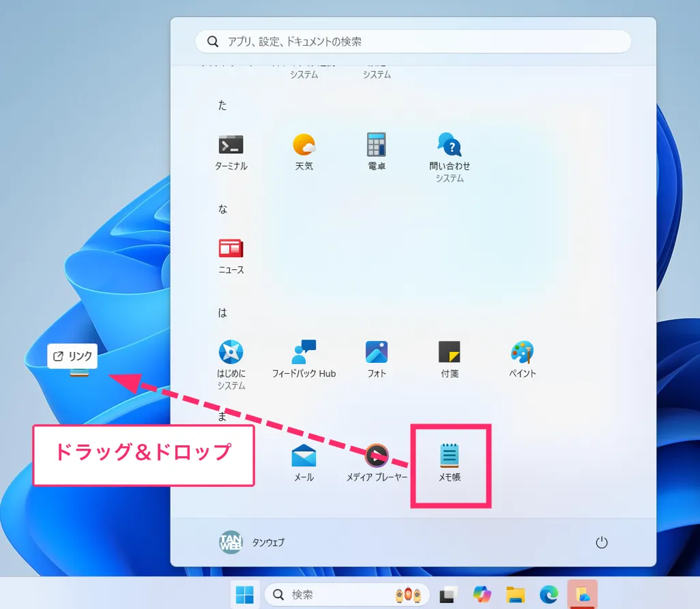Launch the Calculator app (電卓)
This screenshot has width=700, height=609.
[x=377, y=153]
